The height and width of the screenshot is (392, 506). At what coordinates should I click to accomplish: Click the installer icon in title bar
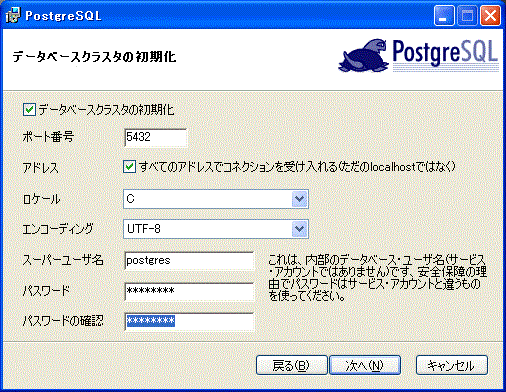coord(13,15)
